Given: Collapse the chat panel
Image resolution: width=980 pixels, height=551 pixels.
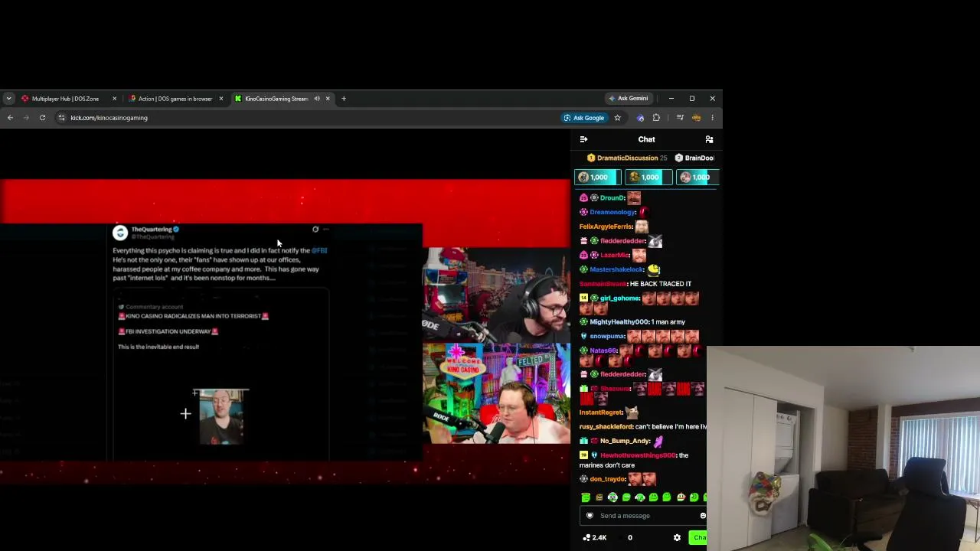Looking at the screenshot, I should [583, 139].
